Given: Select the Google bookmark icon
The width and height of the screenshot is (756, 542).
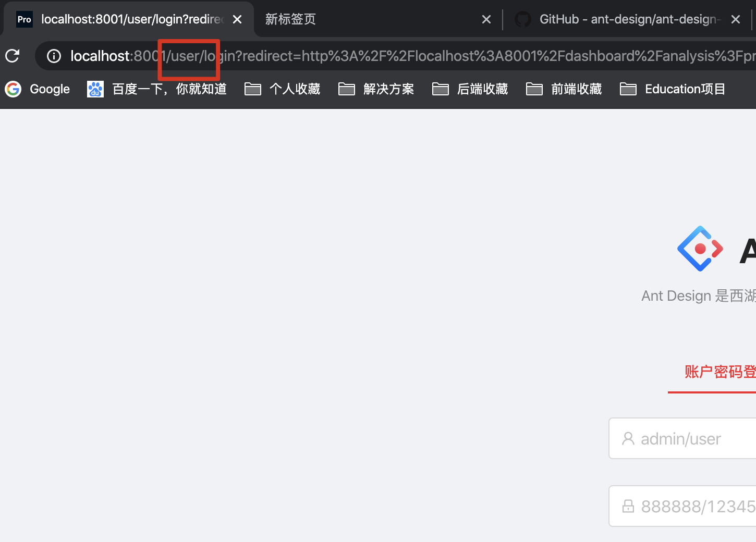Looking at the screenshot, I should [x=13, y=89].
